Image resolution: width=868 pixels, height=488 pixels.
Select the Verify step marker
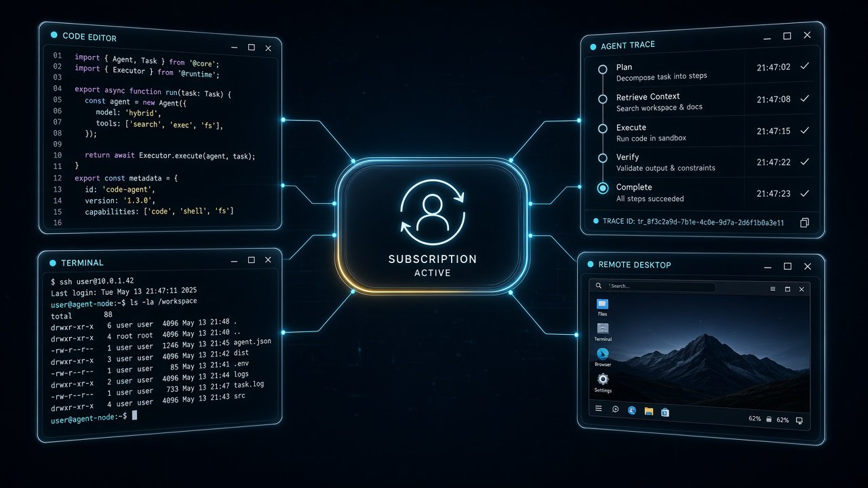pos(602,159)
